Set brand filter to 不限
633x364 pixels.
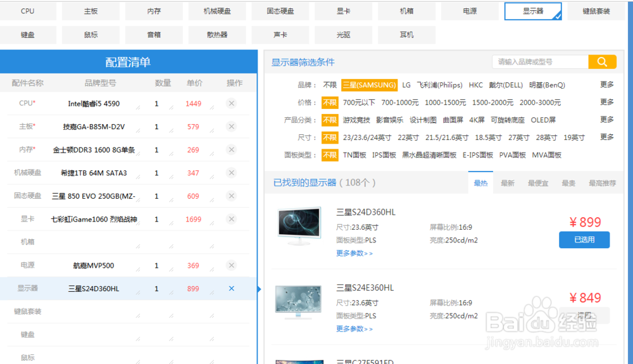coord(330,85)
